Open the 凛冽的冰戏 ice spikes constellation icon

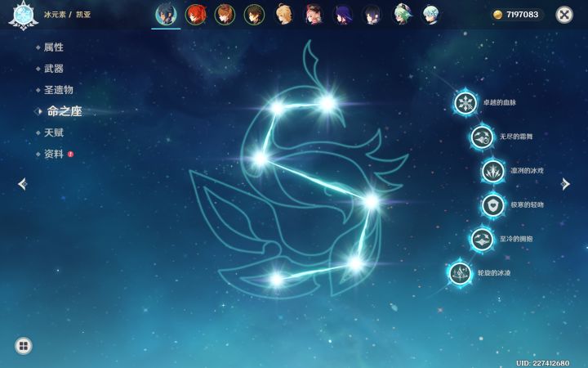[x=492, y=171]
